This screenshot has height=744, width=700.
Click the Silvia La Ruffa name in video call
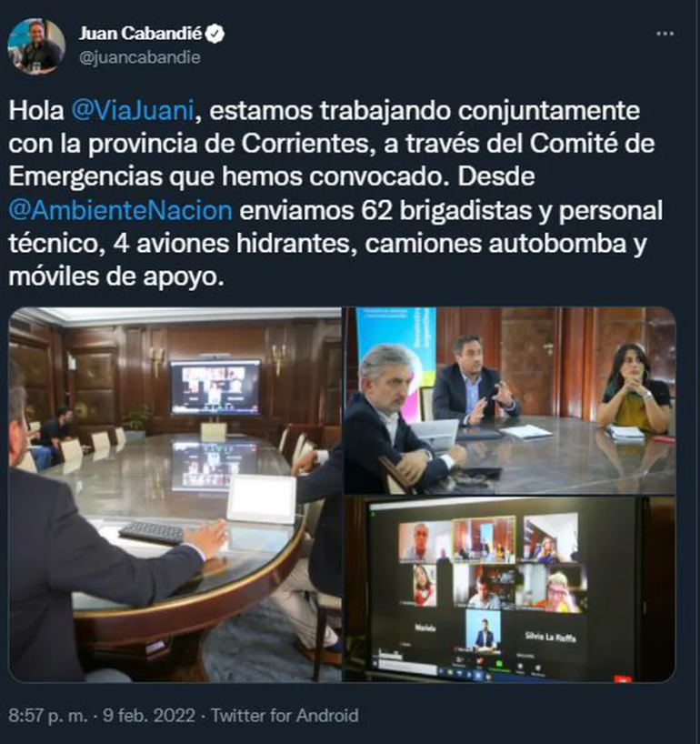[x=551, y=637]
